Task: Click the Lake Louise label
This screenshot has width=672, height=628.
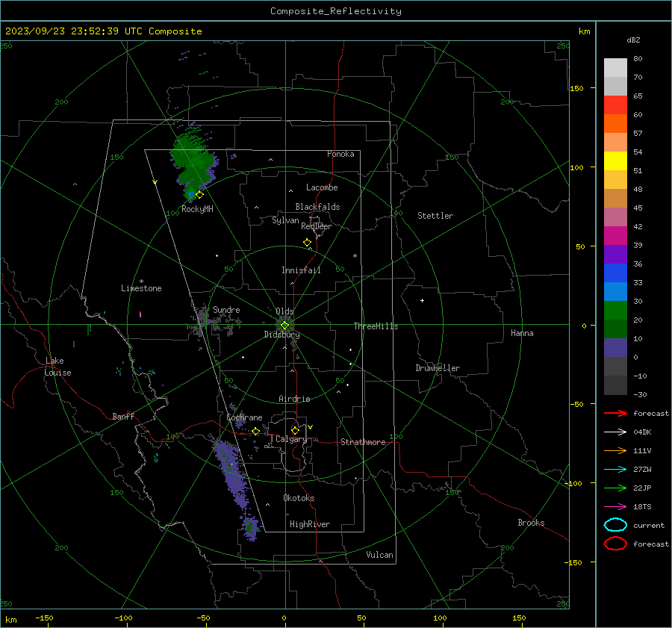Action: click(x=57, y=367)
